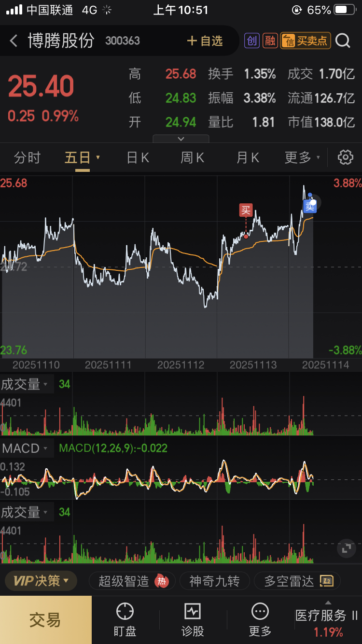Select the 神奇九转 indicator chip
This screenshot has width=362, height=644.
[214, 581]
